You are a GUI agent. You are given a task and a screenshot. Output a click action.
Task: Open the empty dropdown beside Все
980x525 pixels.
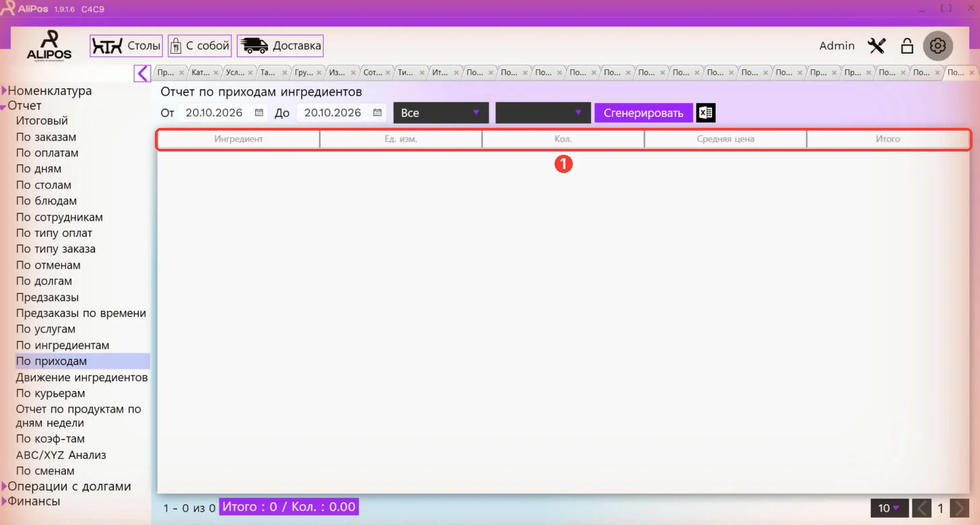542,113
